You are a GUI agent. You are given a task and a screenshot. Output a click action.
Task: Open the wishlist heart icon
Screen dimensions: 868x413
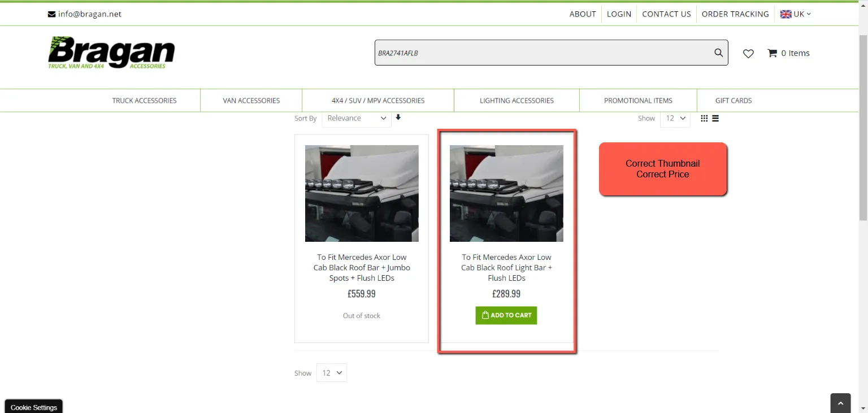coord(748,54)
